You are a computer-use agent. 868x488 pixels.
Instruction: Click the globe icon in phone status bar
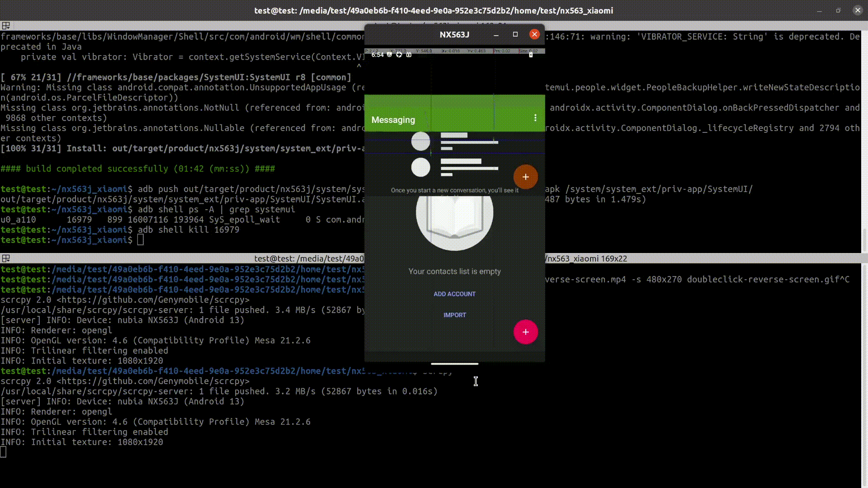coord(399,55)
